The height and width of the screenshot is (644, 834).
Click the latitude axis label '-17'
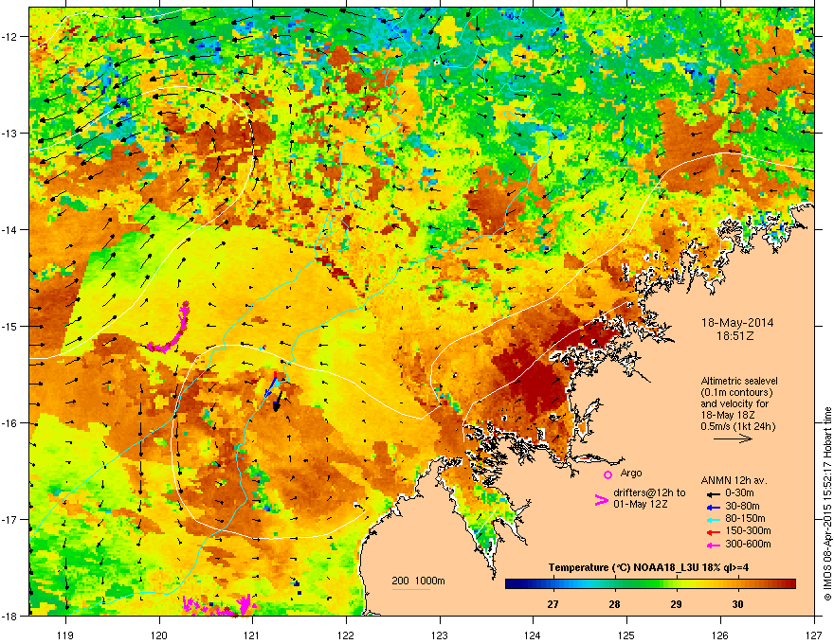click(10, 519)
